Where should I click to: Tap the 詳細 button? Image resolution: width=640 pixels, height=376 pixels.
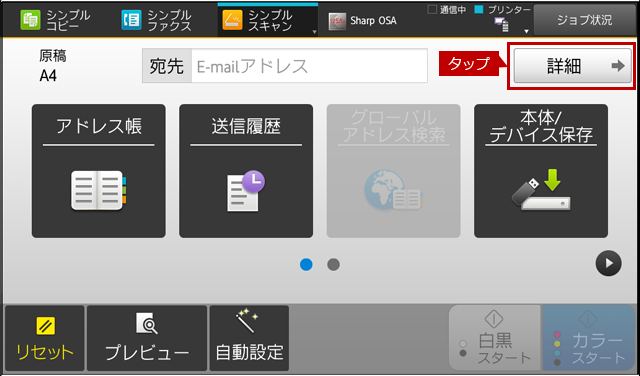click(572, 66)
